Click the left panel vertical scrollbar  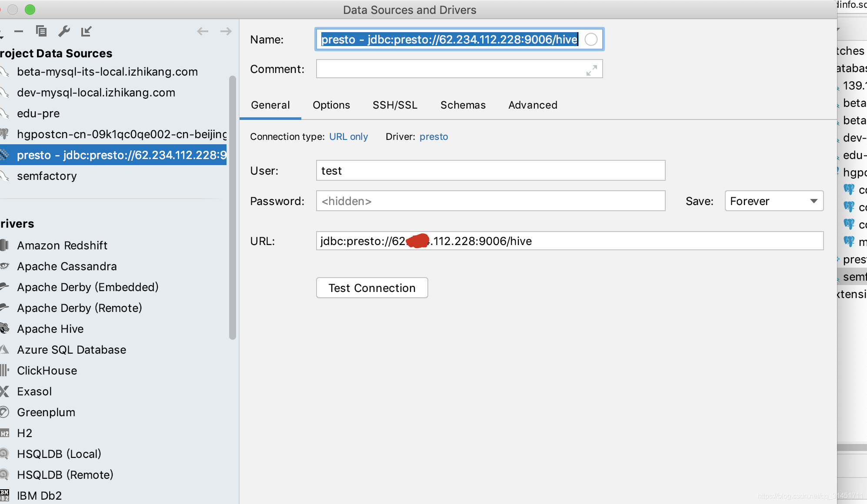tap(233, 207)
